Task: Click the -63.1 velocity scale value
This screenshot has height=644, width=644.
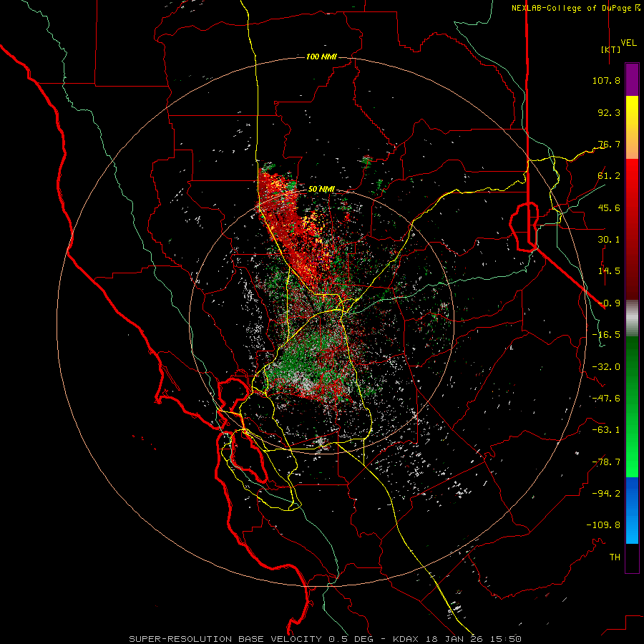Action: (606, 430)
